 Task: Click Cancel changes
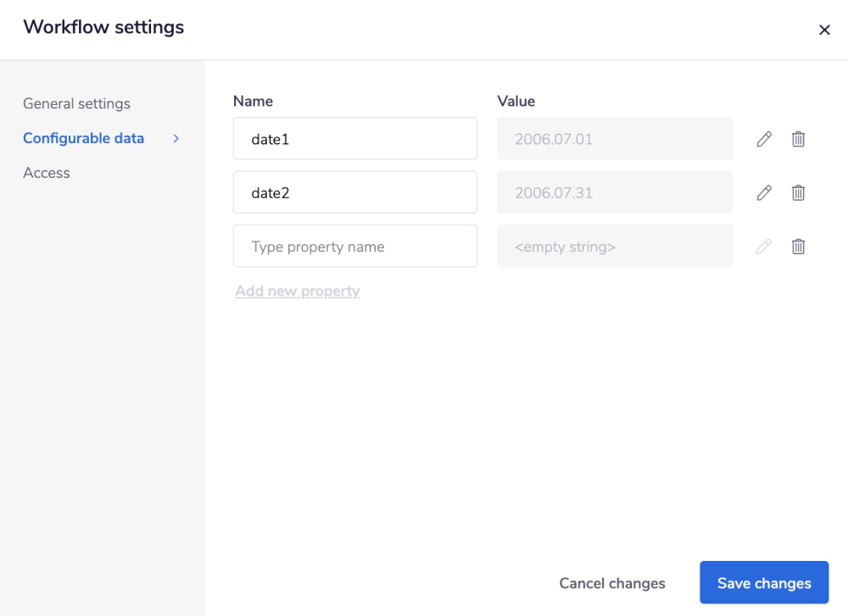[612, 583]
